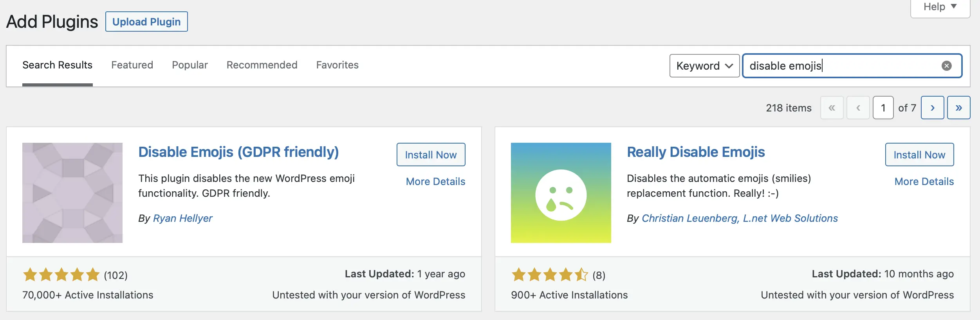This screenshot has width=980, height=320.
Task: Click the first page double-arrow button
Action: tap(832, 108)
